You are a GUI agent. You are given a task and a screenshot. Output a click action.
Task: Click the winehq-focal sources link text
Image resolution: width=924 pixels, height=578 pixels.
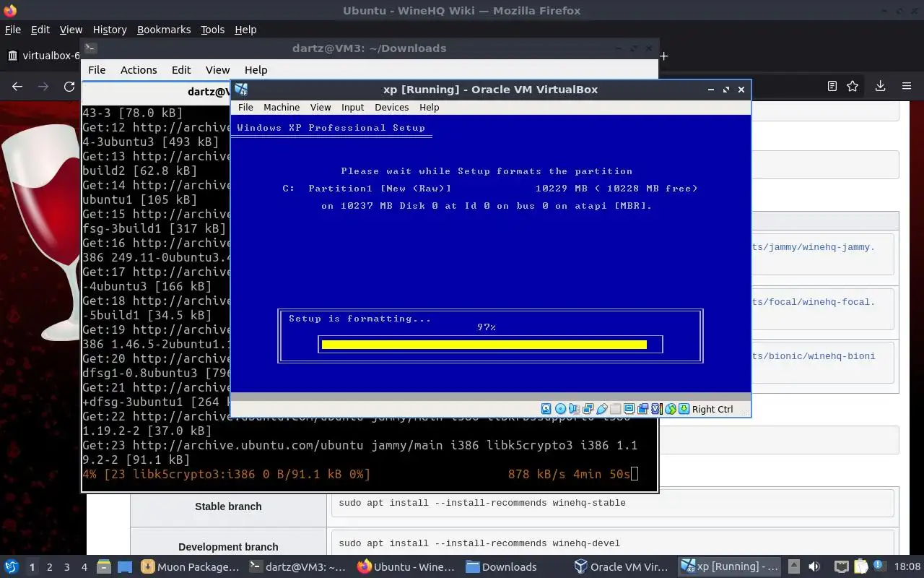813,302
